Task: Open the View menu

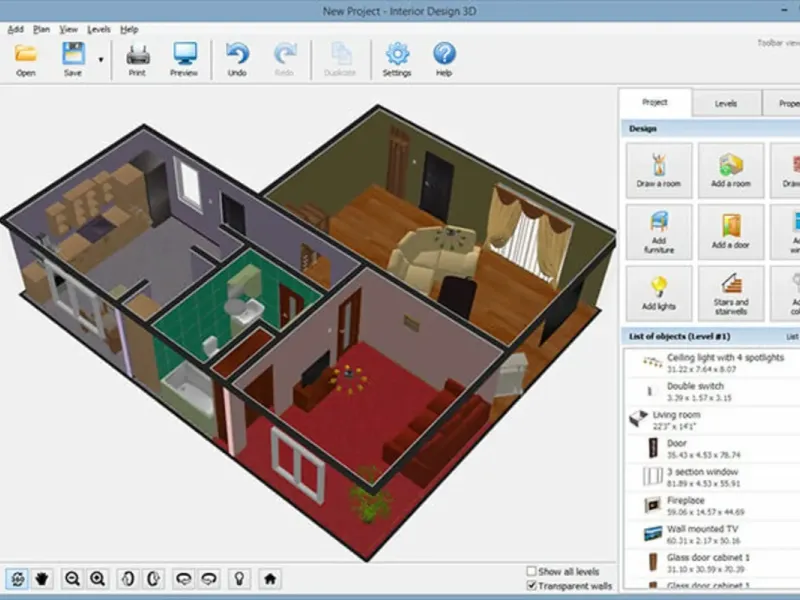Action: click(x=68, y=30)
